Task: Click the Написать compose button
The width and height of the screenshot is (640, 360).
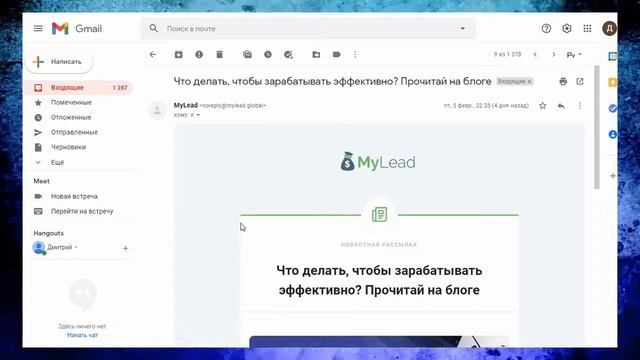Action: (x=59, y=62)
